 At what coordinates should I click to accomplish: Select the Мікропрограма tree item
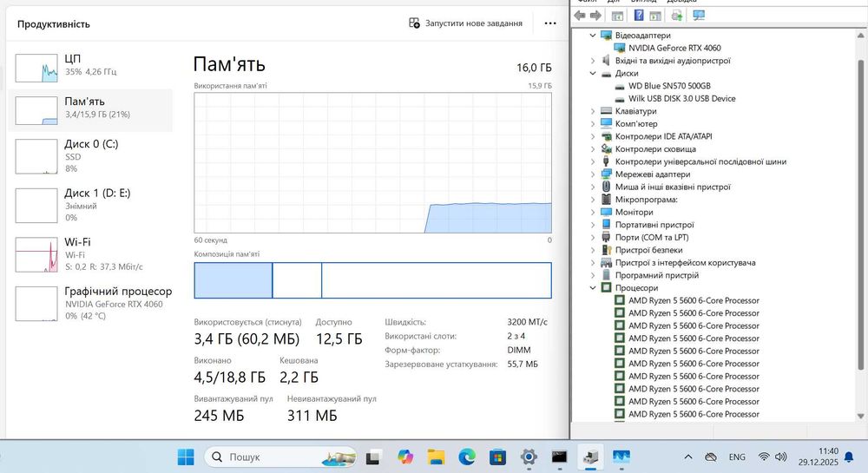(646, 200)
